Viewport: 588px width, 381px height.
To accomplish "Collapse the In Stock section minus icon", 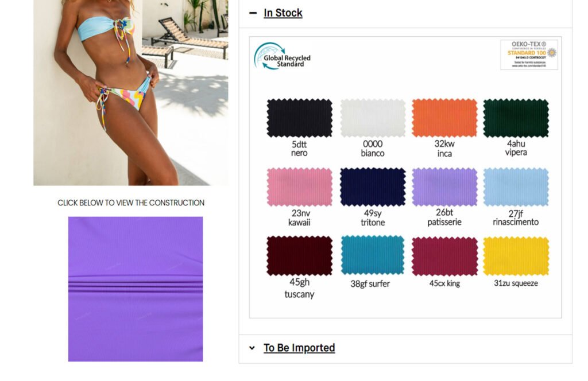I will pyautogui.click(x=253, y=13).
